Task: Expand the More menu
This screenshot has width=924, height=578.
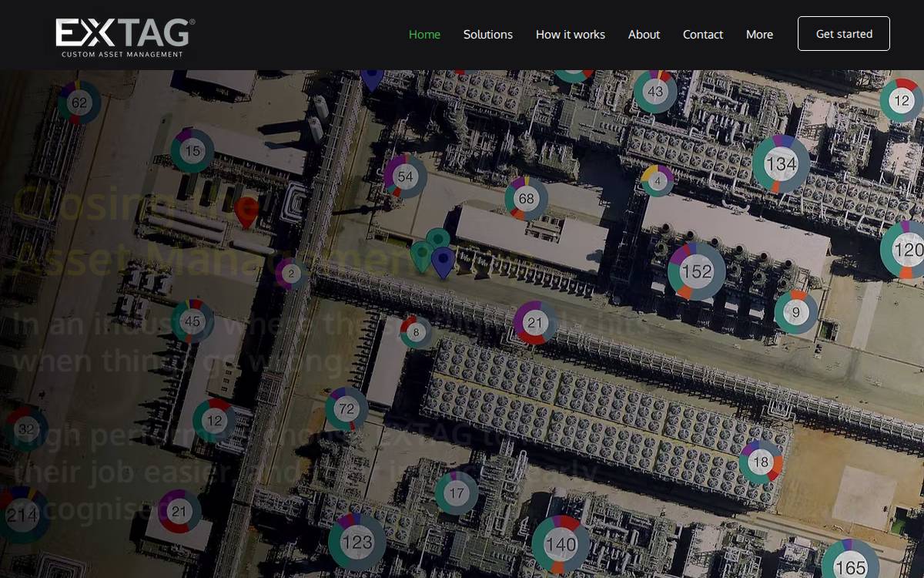Action: click(759, 34)
